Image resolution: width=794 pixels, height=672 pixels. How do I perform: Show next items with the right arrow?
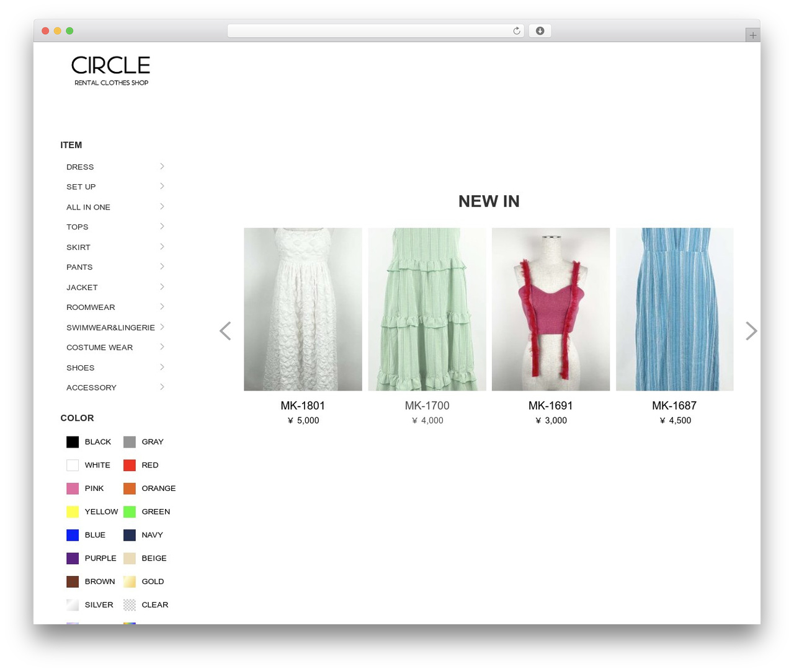point(751,331)
